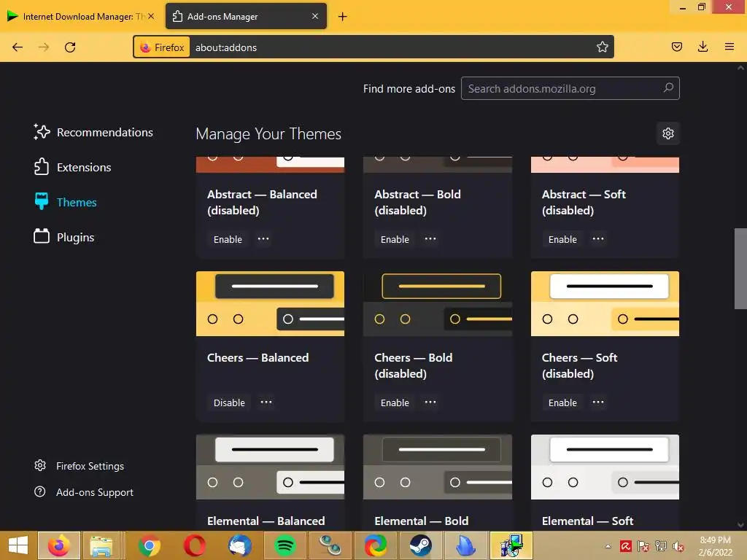Open the tools gear for all add-ons
This screenshot has height=560, width=747.
click(x=668, y=133)
